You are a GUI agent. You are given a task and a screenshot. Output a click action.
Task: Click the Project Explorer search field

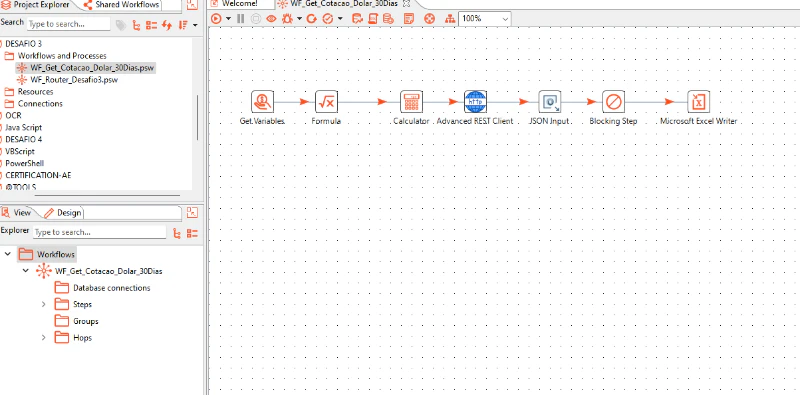tap(68, 24)
